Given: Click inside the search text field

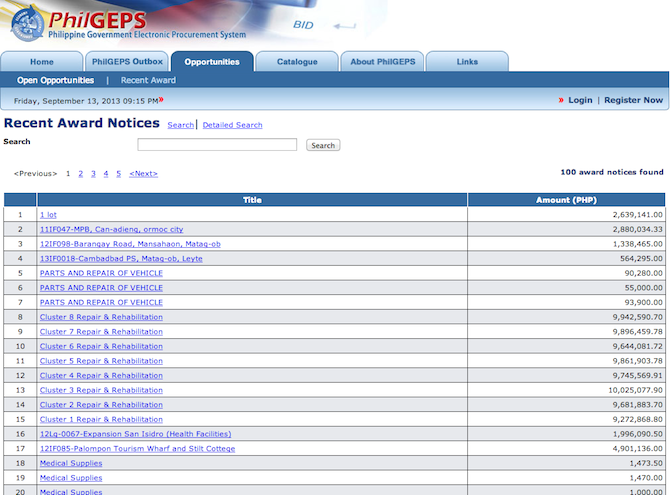Looking at the screenshot, I should coord(217,145).
